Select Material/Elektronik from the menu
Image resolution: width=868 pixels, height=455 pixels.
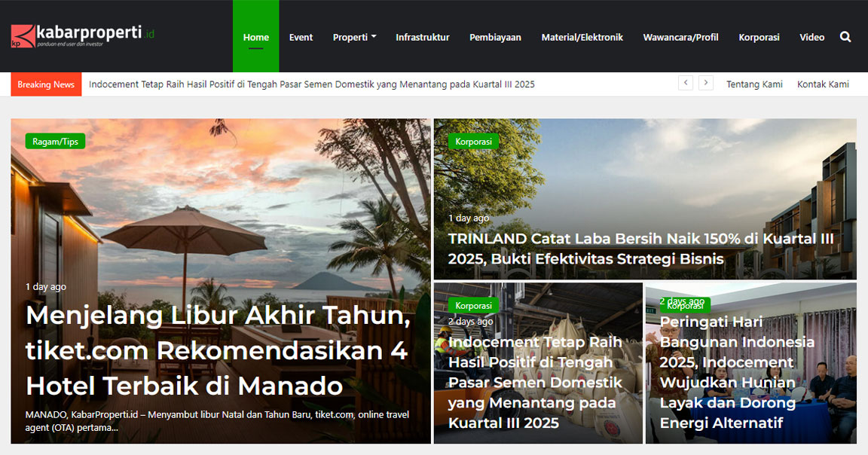(x=582, y=36)
